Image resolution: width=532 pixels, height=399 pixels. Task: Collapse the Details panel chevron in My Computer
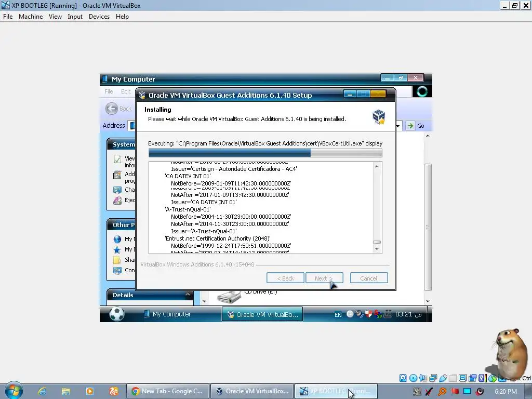[x=187, y=295]
